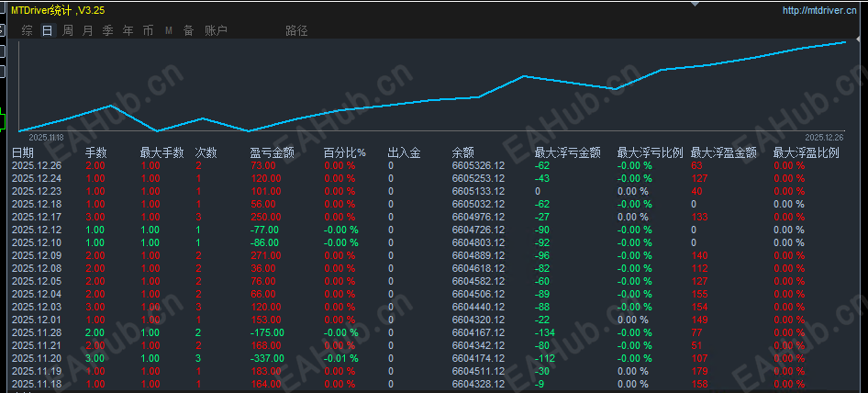The height and width of the screenshot is (393, 868).
Task: Click the 最大浮盈比例 column header
Action: pyautogui.click(x=806, y=153)
